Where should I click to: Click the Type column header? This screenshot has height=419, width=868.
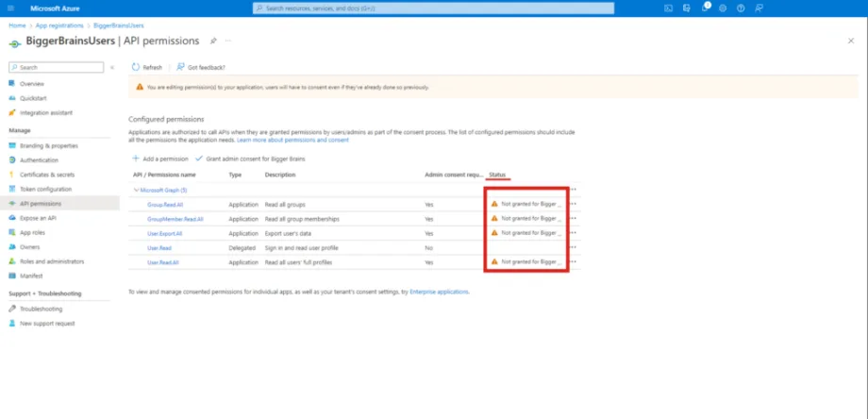pyautogui.click(x=235, y=175)
